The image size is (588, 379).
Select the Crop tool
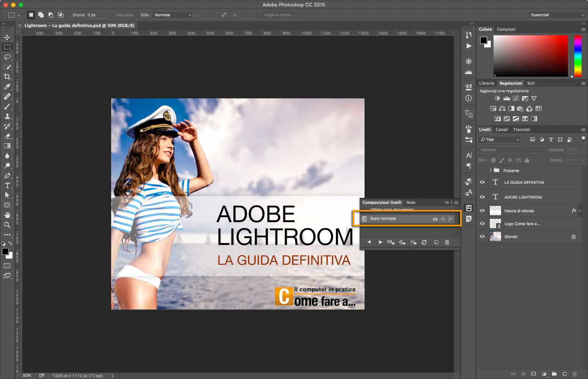click(7, 77)
